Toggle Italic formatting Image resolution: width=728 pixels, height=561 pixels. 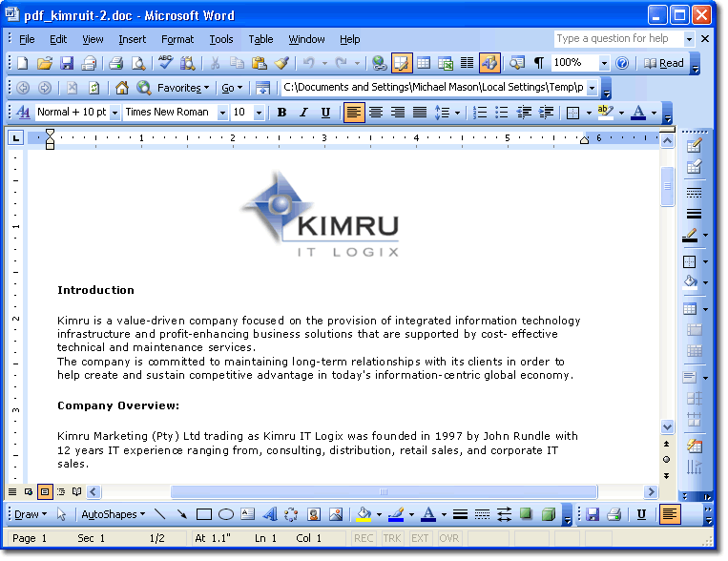303,113
